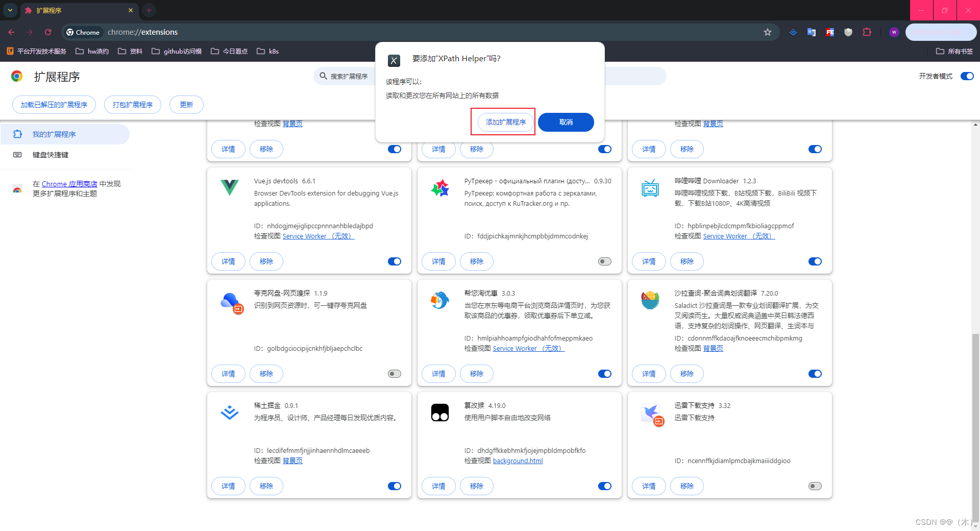Bookmark this page with the star icon
This screenshot has height=531, width=980.
click(x=767, y=32)
